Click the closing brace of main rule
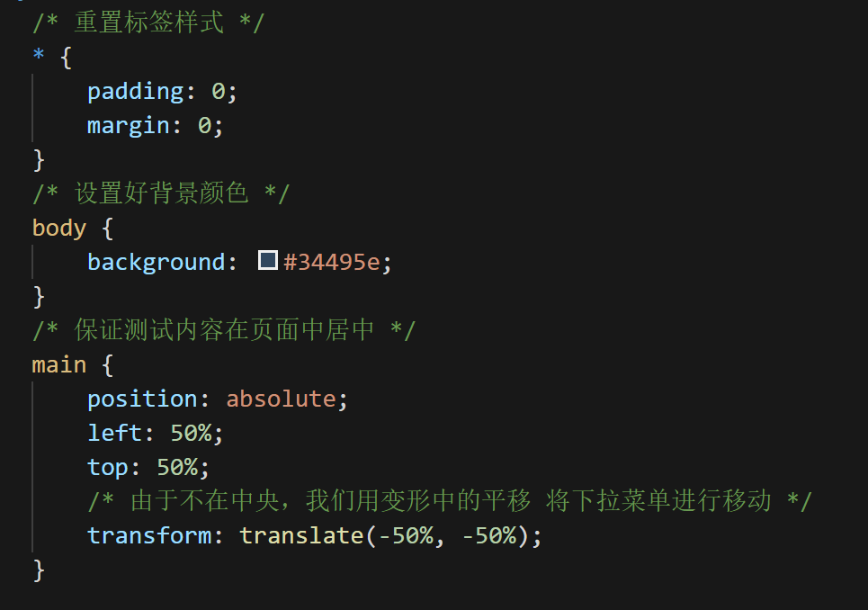 click(38, 570)
